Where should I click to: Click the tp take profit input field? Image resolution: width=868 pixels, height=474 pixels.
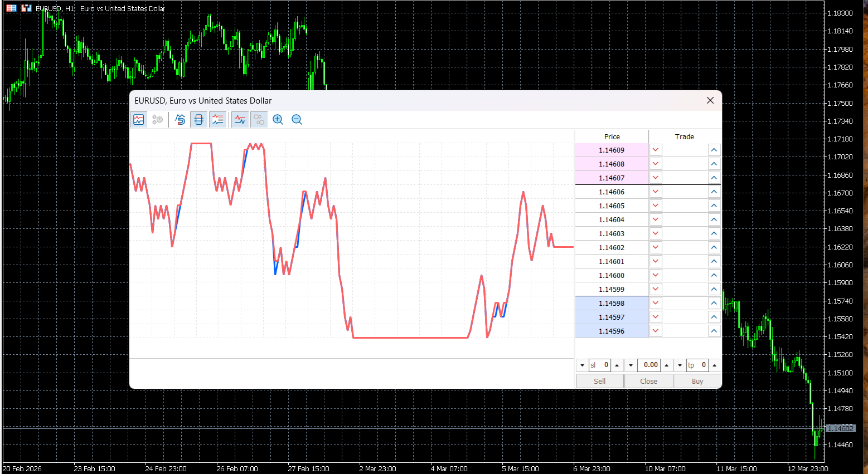click(697, 365)
